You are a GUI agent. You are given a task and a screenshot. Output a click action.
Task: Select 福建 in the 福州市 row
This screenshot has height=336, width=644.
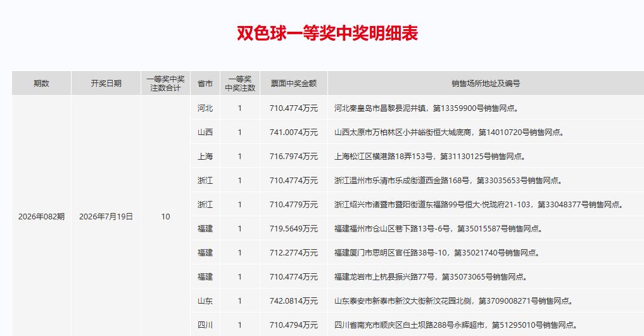205,229
